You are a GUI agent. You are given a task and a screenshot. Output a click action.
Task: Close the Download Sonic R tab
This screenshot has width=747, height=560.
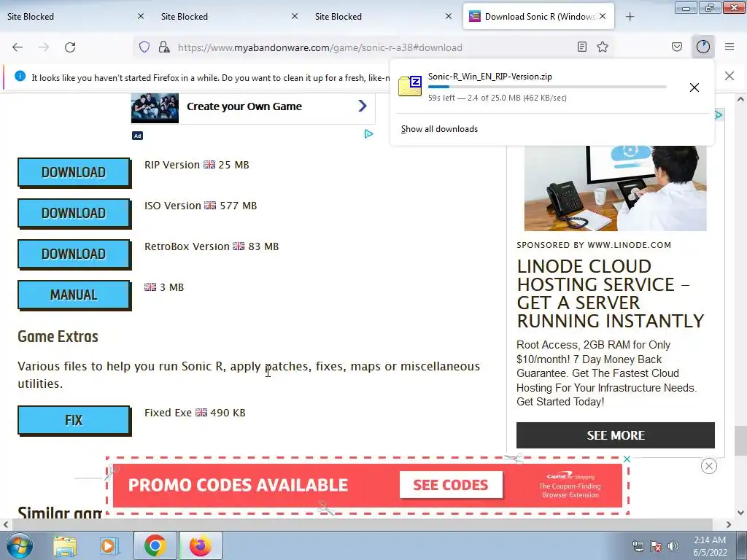(x=603, y=16)
